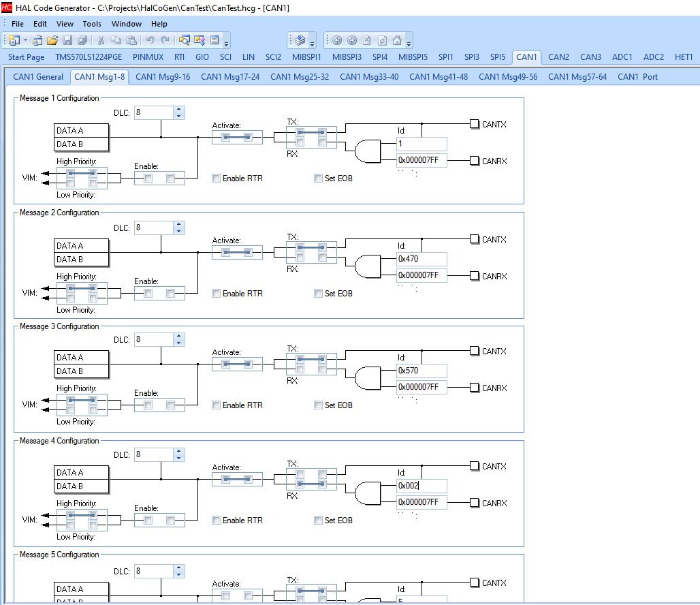Viewport: 700px width, 605px height.
Task: Switch to the Start Page tab
Action: tap(27, 57)
